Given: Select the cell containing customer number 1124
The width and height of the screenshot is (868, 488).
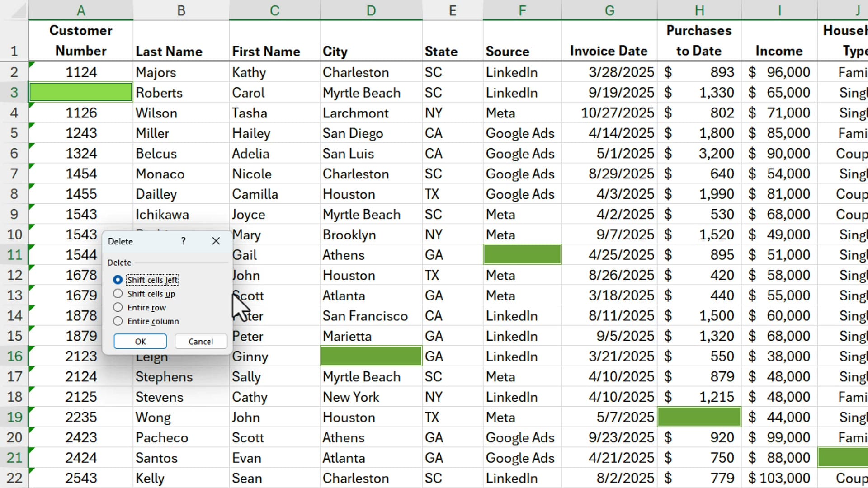Looking at the screenshot, I should (x=80, y=72).
